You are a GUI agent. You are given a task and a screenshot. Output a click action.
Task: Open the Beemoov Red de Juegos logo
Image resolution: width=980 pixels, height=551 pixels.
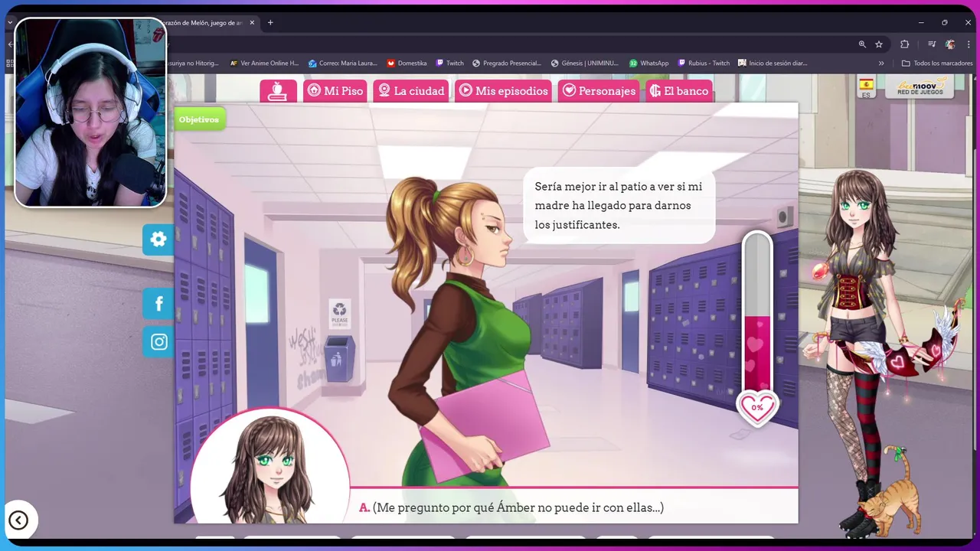coord(919,86)
